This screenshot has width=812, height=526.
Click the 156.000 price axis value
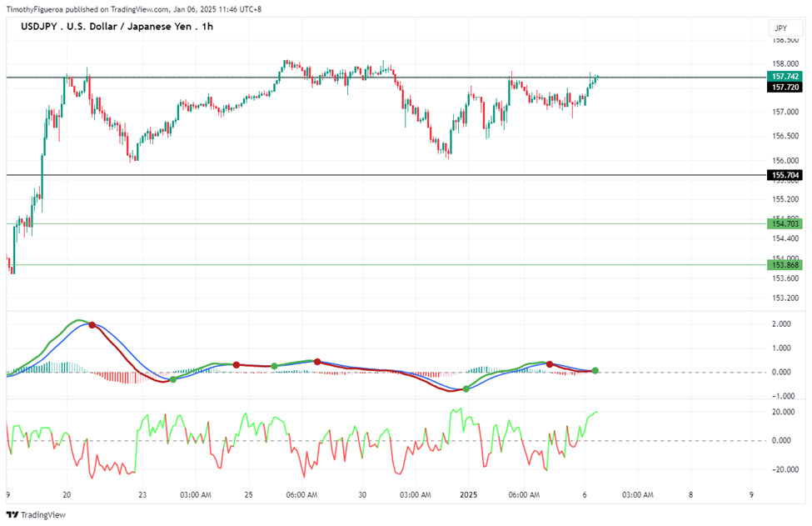tap(785, 160)
